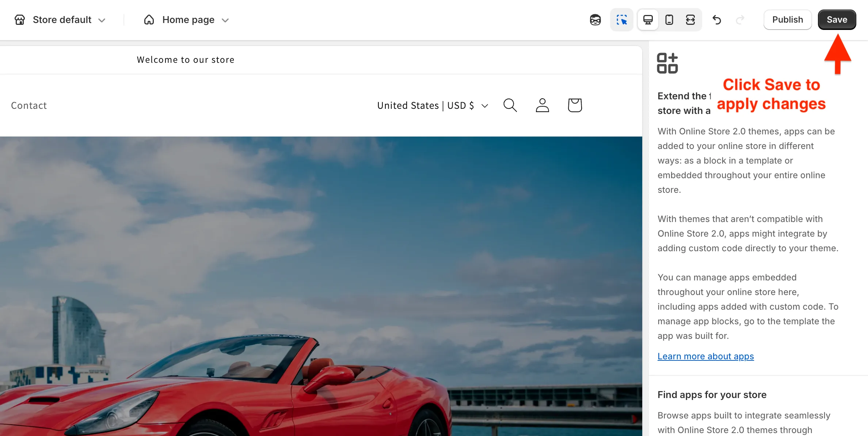Switch to mobile preview view
The height and width of the screenshot is (436, 868).
[x=669, y=20]
